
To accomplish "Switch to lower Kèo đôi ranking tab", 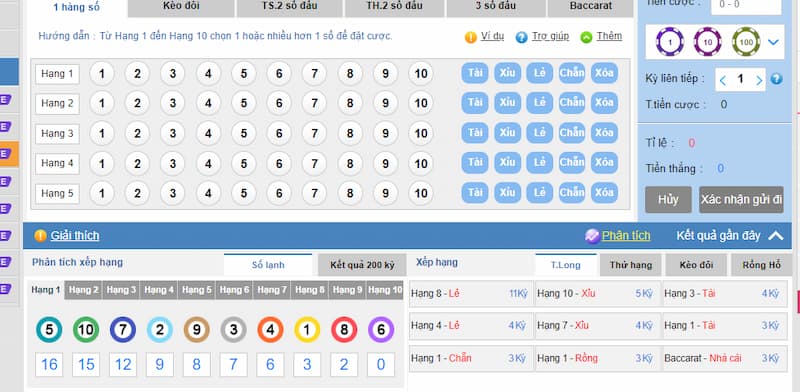I will coord(696,265).
